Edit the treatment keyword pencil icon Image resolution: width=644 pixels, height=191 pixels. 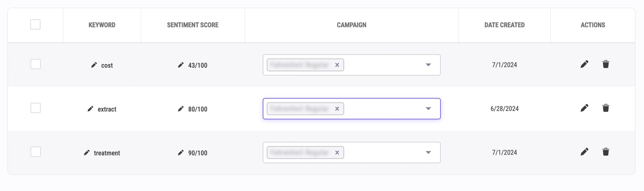click(87, 153)
